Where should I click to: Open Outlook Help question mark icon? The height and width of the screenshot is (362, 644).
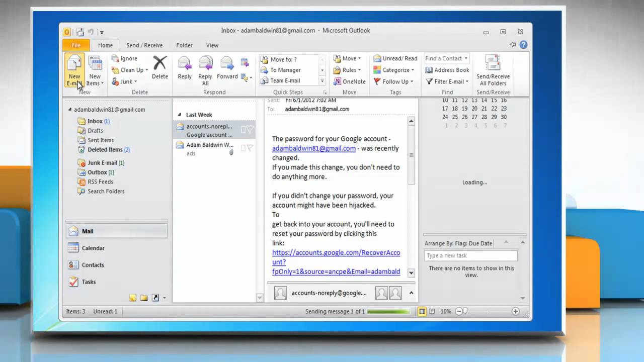click(523, 45)
